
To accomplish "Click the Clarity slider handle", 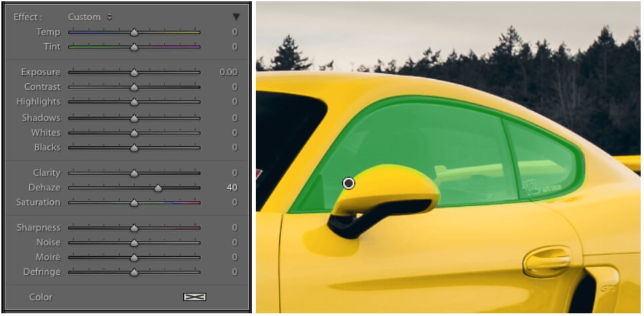I will click(134, 174).
